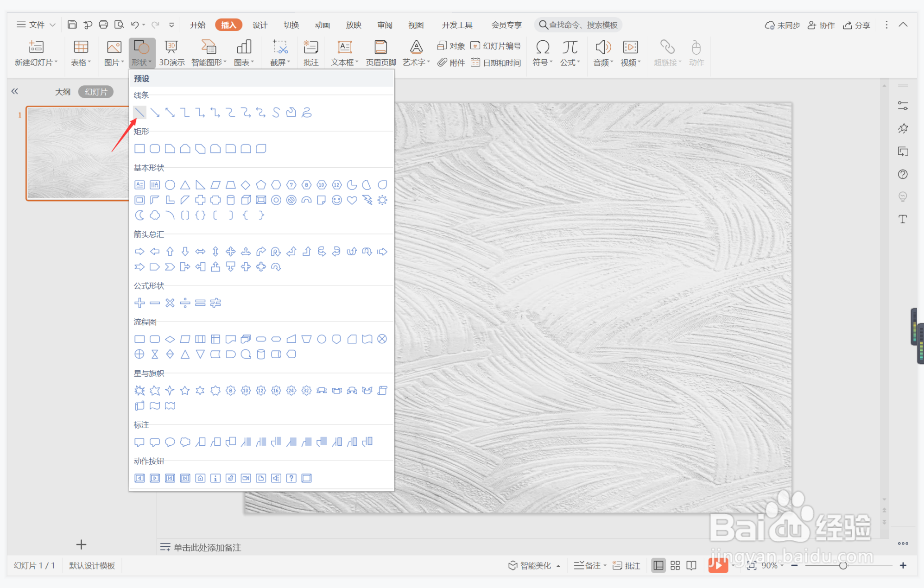The width and height of the screenshot is (924, 588).
Task: Click the zoom in plus button
Action: (x=903, y=565)
